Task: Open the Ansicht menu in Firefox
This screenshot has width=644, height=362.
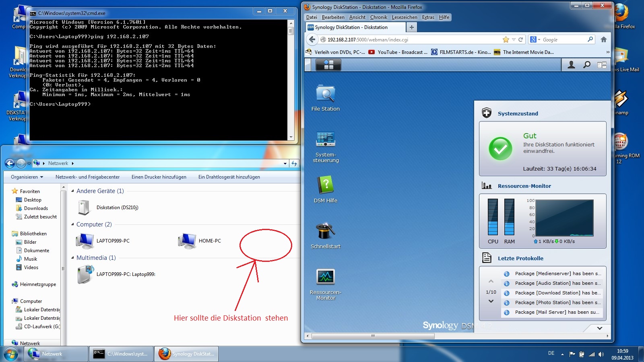Action: point(357,17)
